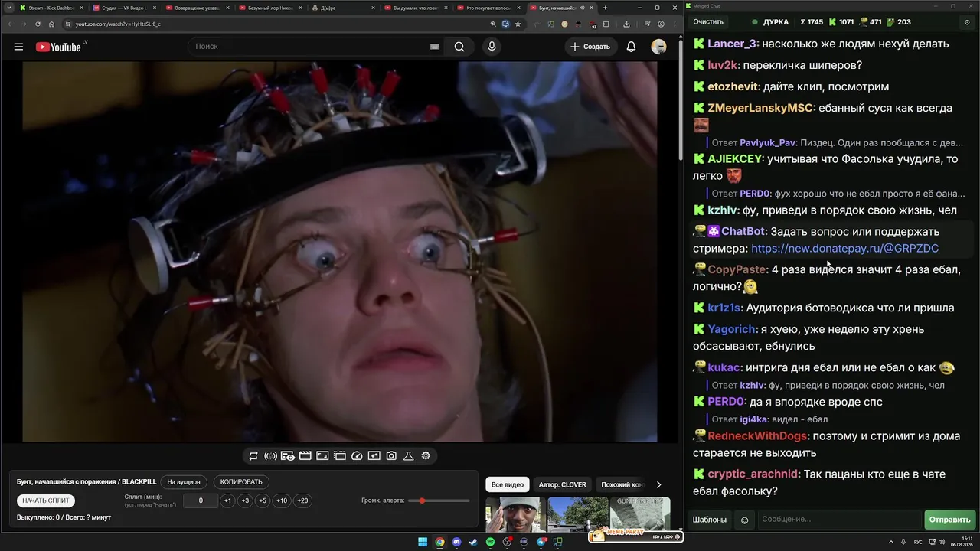Open a new browser tab

pos(605,8)
